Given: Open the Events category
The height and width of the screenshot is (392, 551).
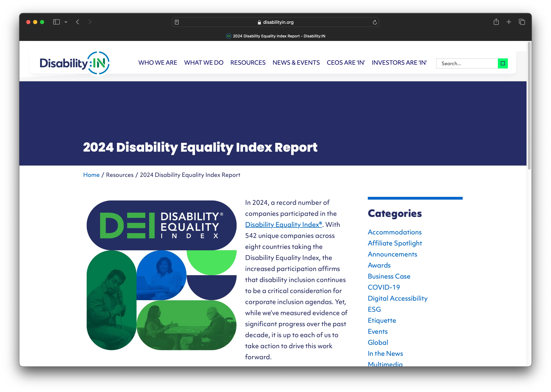Looking at the screenshot, I should point(378,331).
